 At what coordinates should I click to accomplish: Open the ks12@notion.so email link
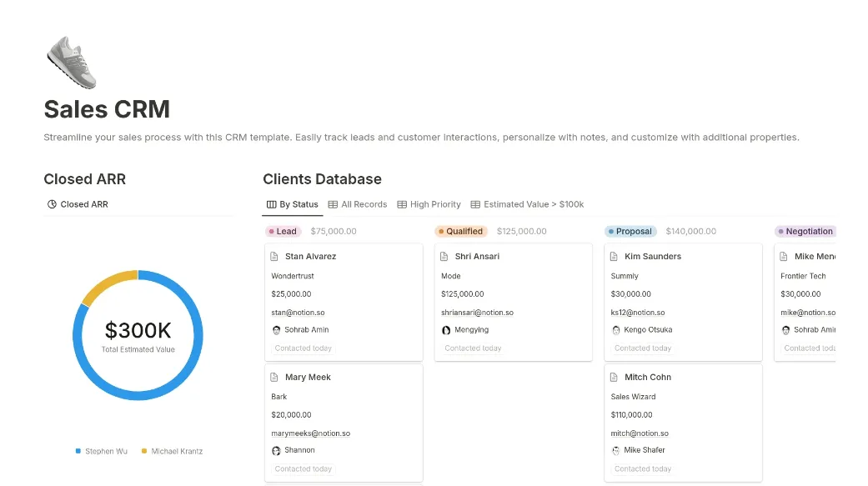(638, 313)
